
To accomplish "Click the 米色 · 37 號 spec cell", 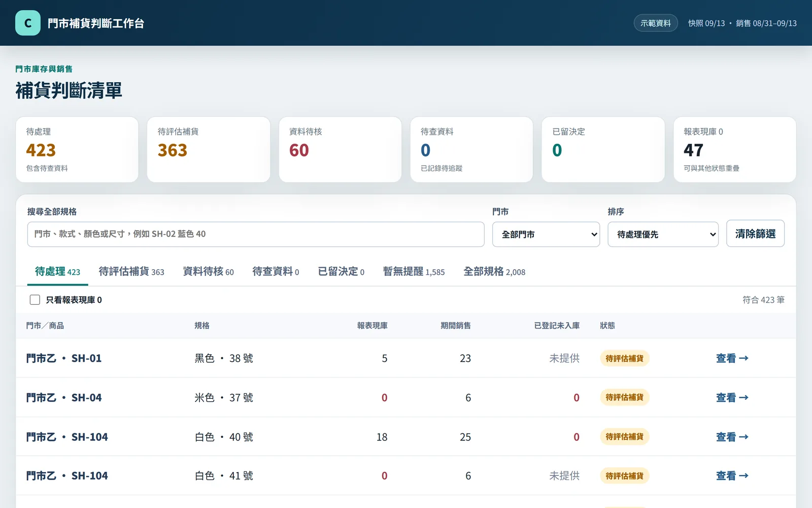I will click(224, 397).
